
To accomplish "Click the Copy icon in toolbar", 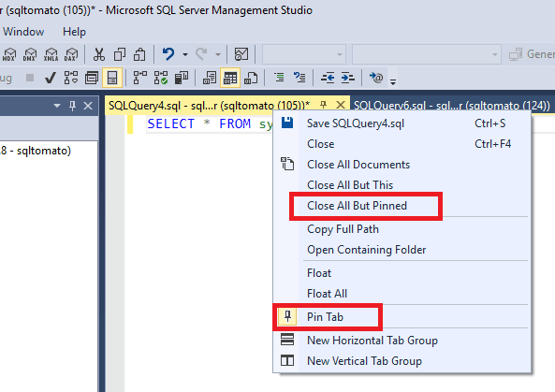I will point(120,54).
